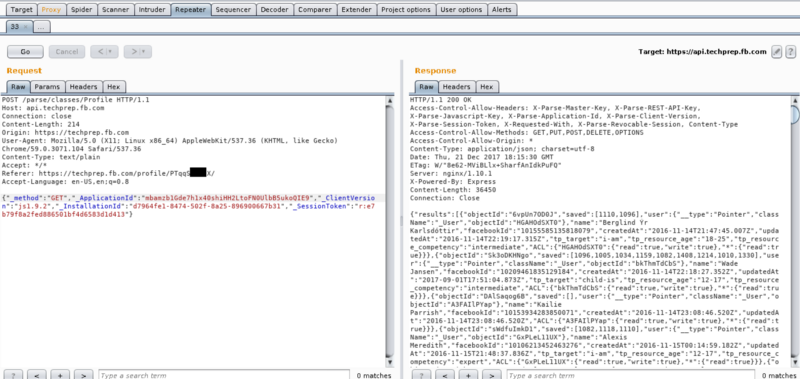Screen dimensions: 800x379
Task: Open the Decoder tab
Action: point(274,10)
